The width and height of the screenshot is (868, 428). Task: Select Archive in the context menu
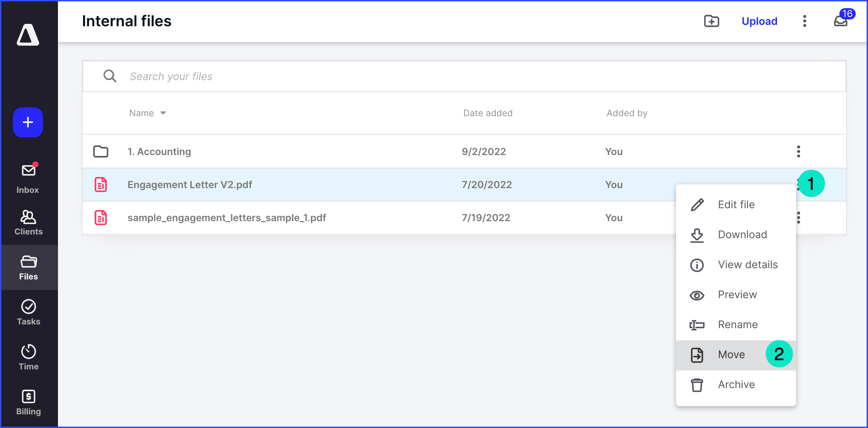736,384
